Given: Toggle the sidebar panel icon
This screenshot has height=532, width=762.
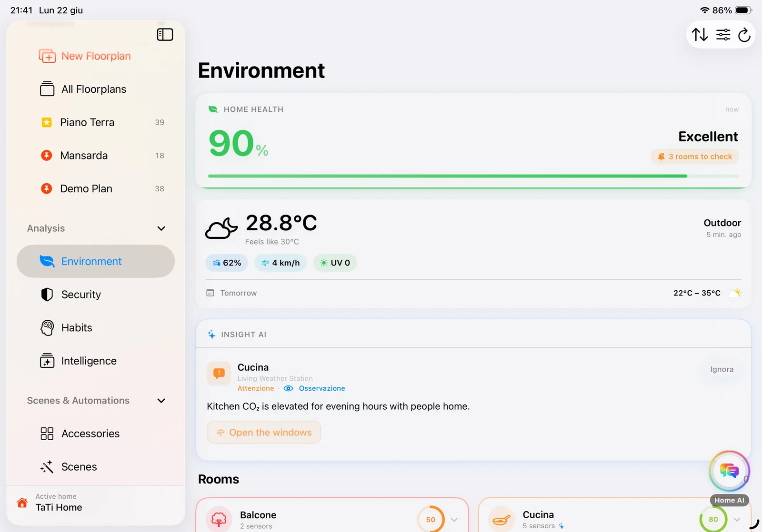Looking at the screenshot, I should coord(165,35).
